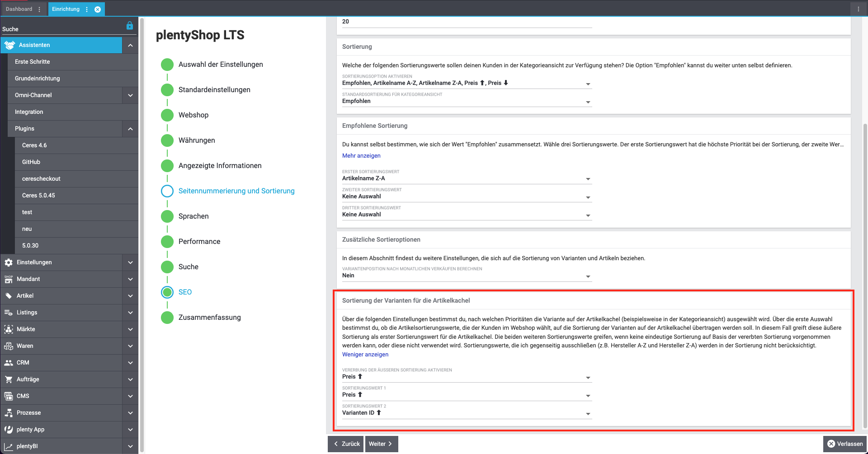This screenshot has height=454, width=868.
Task: Click the lock icon beside the search field
Action: pos(130,26)
